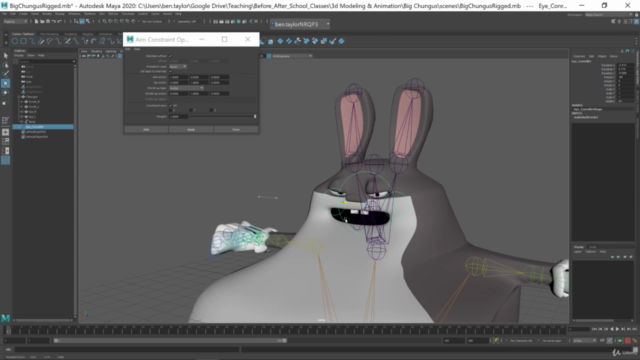Toggle the Auto Keyframe button

(628, 340)
